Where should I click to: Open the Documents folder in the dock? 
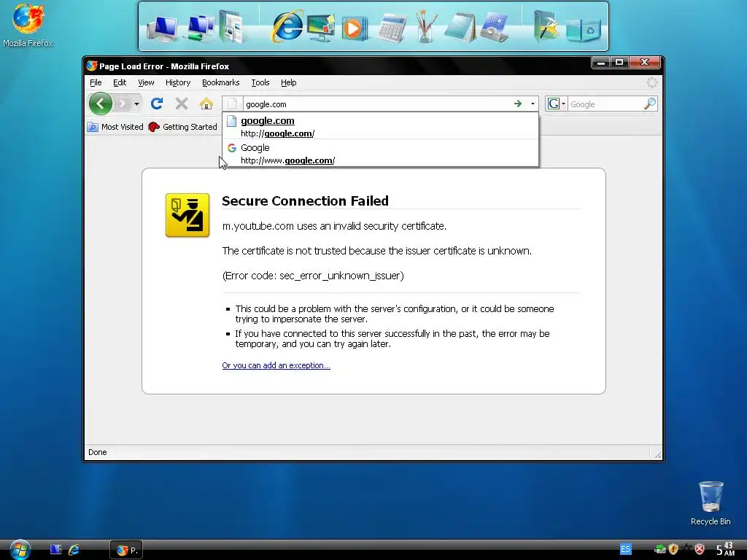point(231,27)
